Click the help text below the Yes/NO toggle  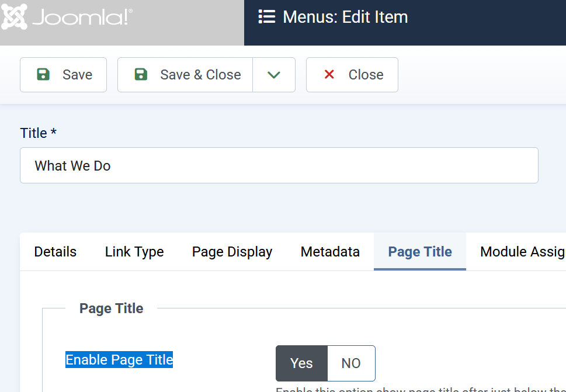pos(421,389)
